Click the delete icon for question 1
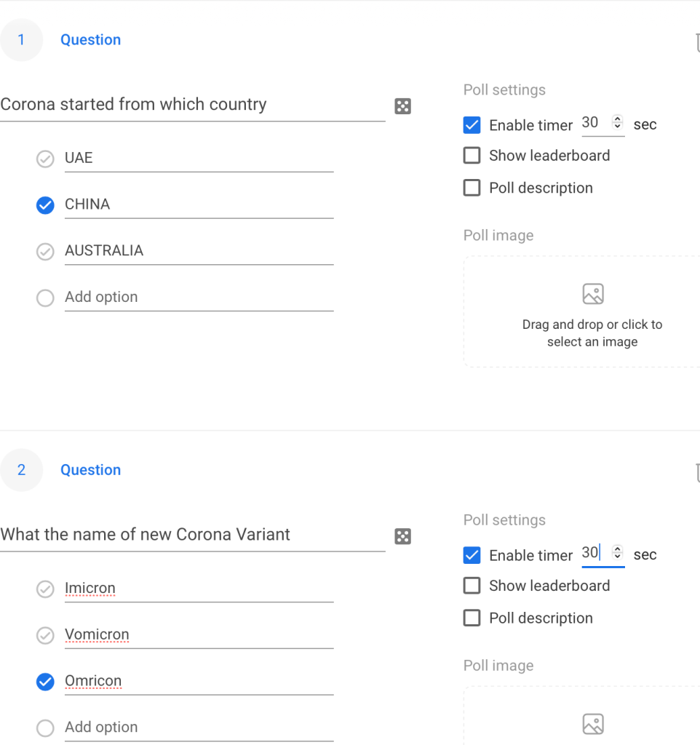700x745 pixels. coord(697,42)
